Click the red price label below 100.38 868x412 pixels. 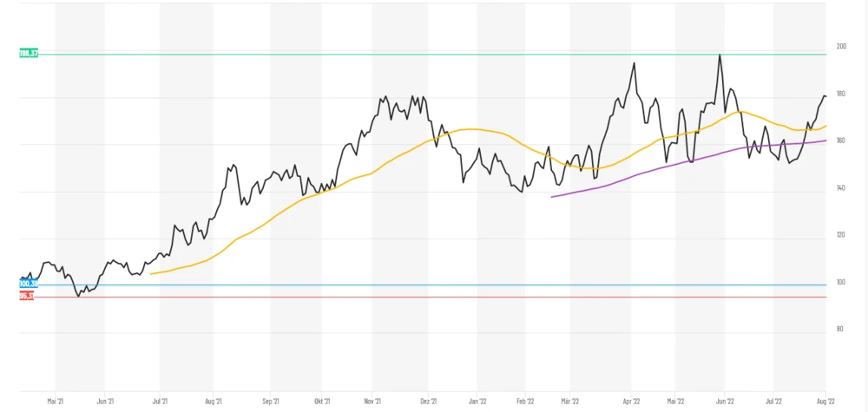(27, 296)
